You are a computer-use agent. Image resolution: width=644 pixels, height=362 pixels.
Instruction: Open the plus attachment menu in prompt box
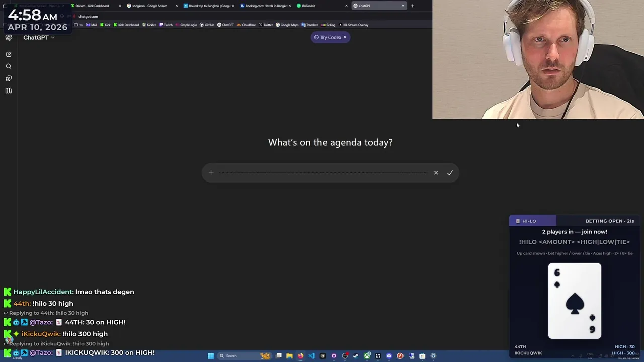(211, 173)
